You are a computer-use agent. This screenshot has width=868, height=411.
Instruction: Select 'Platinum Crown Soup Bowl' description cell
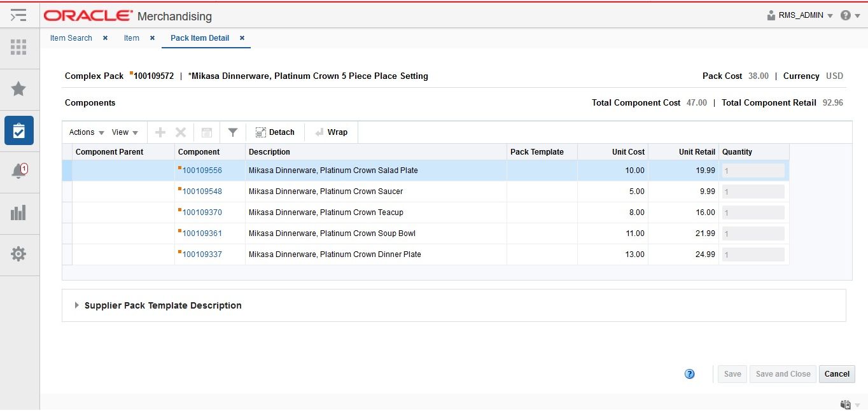click(x=376, y=233)
